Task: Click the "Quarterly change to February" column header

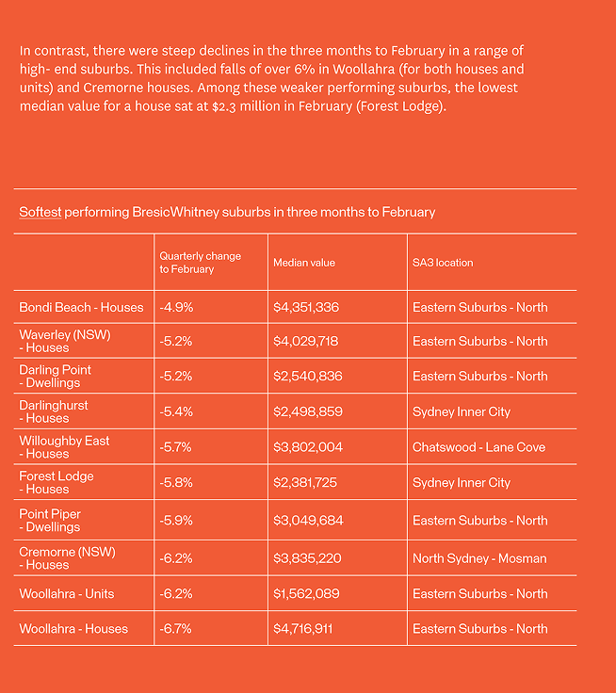Action: [x=200, y=263]
